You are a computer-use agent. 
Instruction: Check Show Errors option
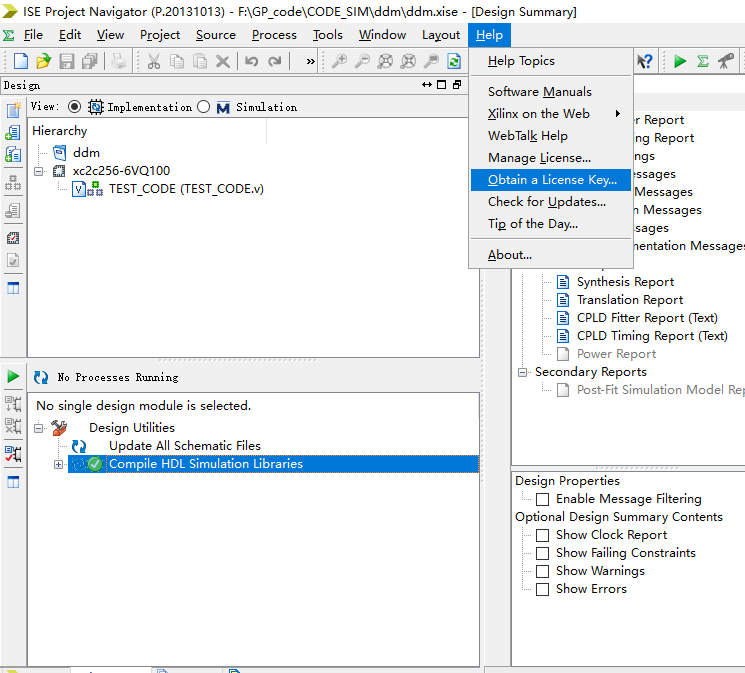coord(542,589)
